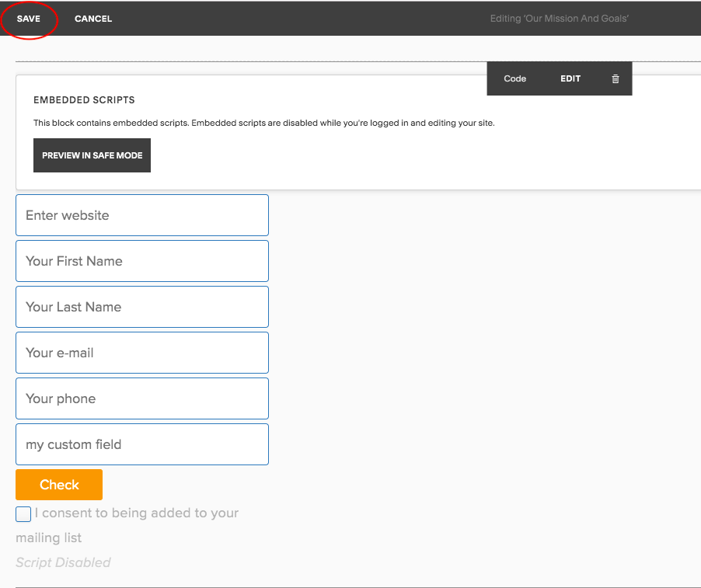Screen dimensions: 701x588
Task: Tick the mailing list consent checkbox
Action: pos(23,513)
